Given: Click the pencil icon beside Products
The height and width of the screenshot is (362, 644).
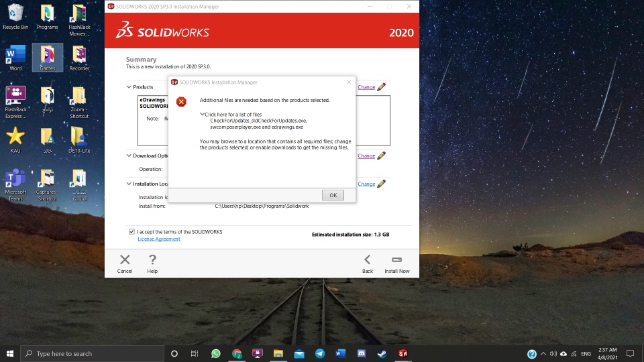Looking at the screenshot, I should 382,86.
